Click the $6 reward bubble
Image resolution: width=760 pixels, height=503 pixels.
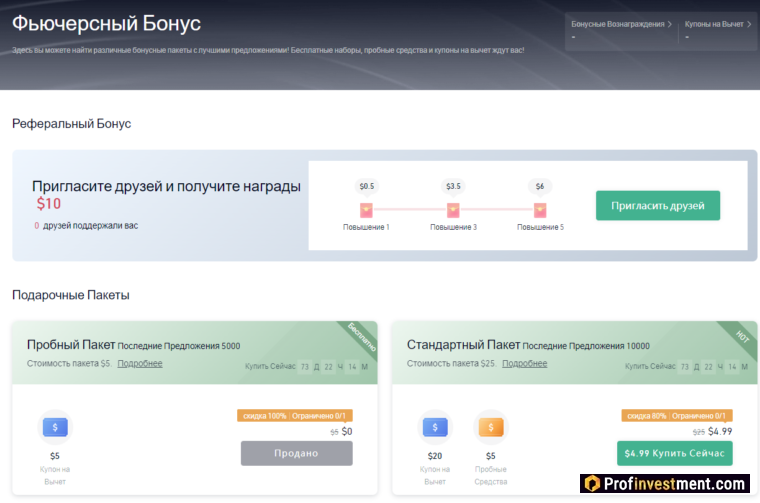(540, 186)
